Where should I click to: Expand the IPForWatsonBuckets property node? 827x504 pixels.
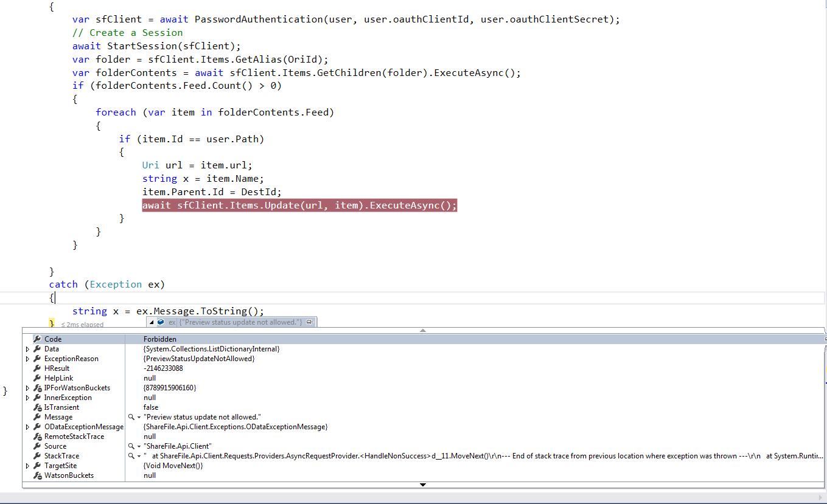pos(27,388)
